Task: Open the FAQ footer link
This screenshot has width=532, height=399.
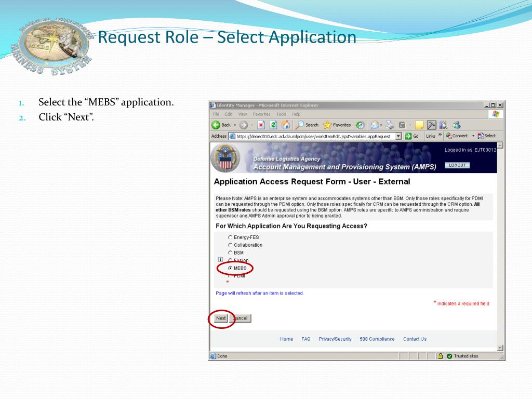Action: tap(306, 339)
